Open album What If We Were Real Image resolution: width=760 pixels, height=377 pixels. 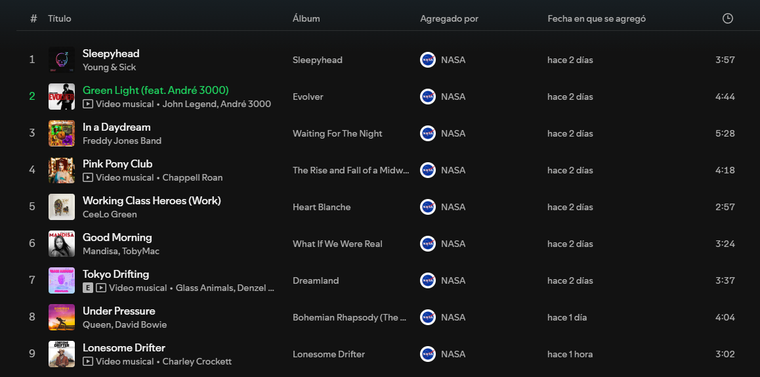coord(337,244)
